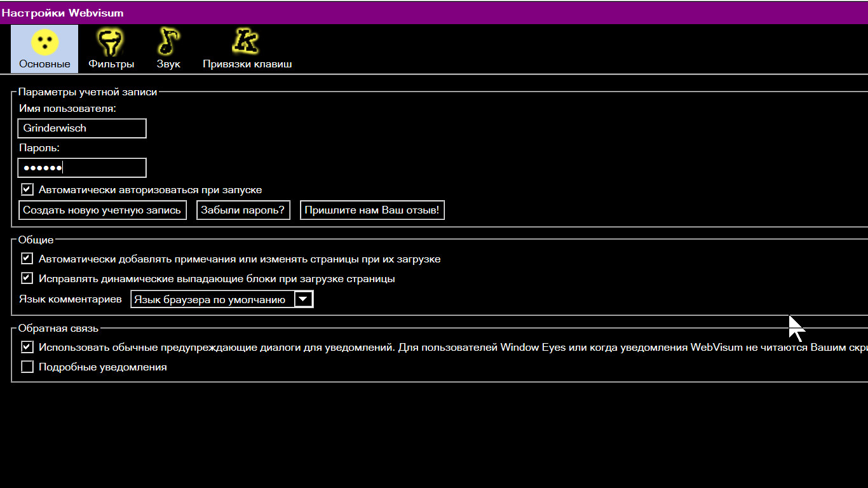868x488 pixels.
Task: Focus the Имя пользователя field with Grinderwisch
Action: pos(82,128)
